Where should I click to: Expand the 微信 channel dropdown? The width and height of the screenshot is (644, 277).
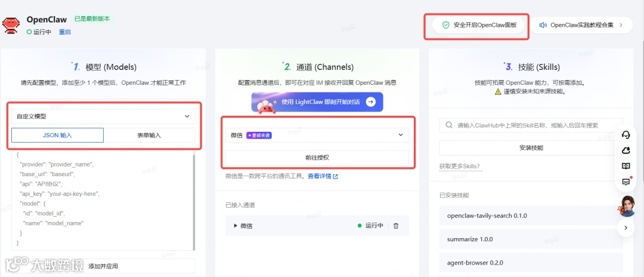(317, 135)
